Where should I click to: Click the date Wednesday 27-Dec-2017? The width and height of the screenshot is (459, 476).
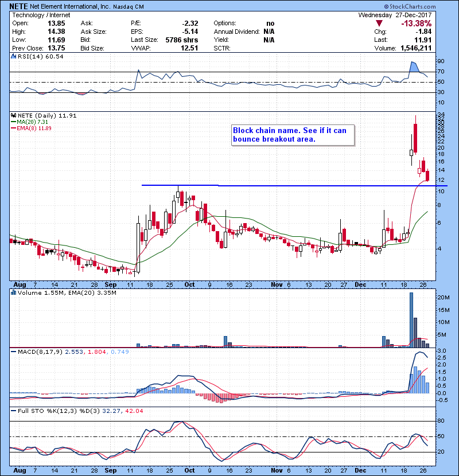395,15
